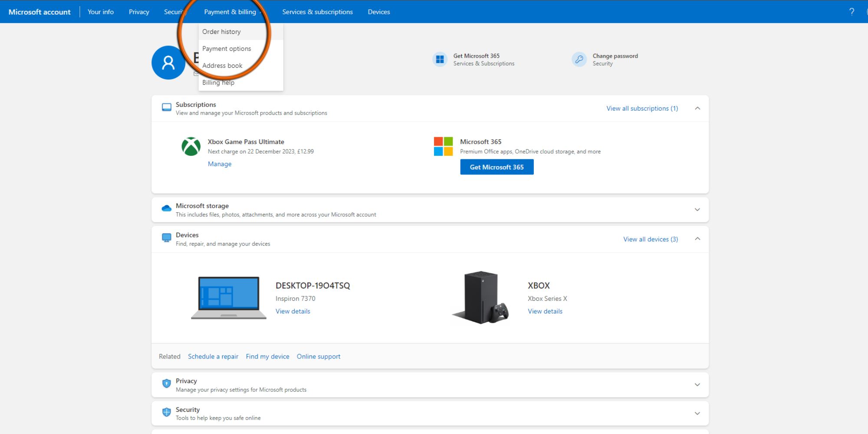Viewport: 868px width, 434px height.
Task: Click the Online support link
Action: (319, 356)
